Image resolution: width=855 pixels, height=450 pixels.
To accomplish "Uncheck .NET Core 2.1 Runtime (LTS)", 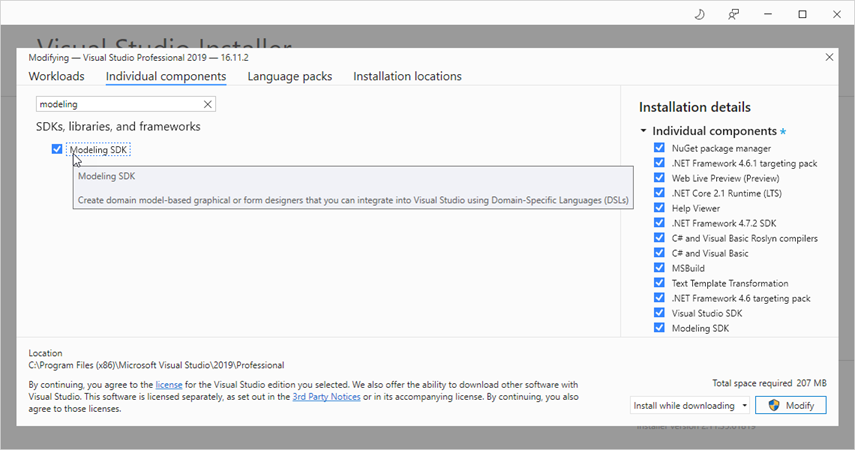I will tap(659, 193).
